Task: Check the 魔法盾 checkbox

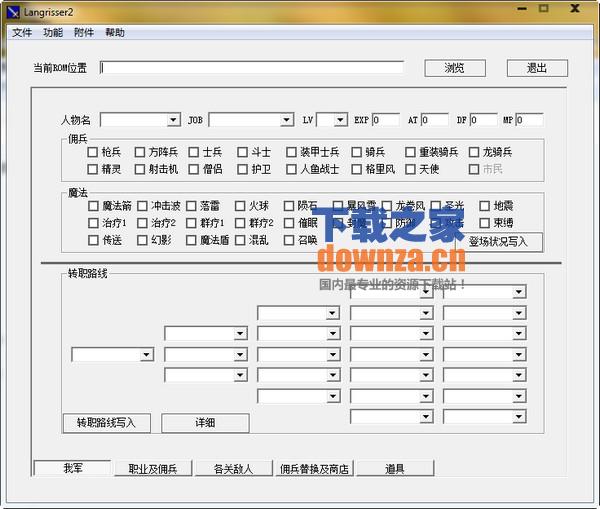Action: (x=191, y=240)
